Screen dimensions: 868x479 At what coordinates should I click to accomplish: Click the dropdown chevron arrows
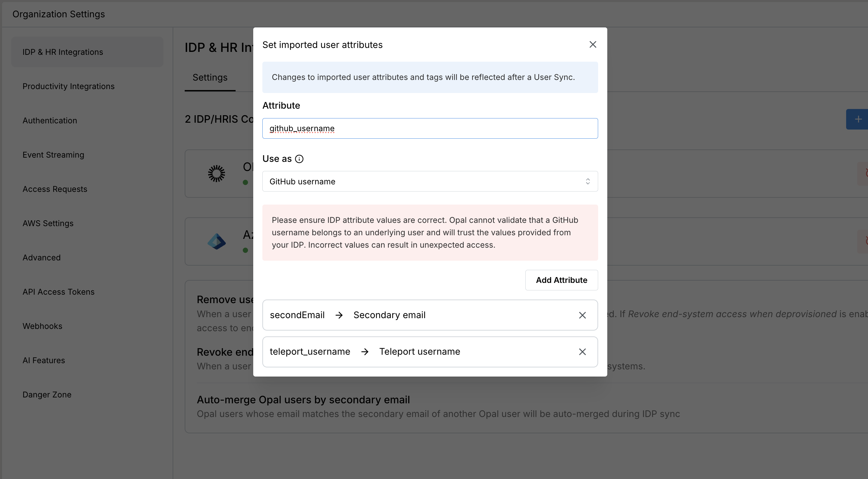(x=587, y=181)
